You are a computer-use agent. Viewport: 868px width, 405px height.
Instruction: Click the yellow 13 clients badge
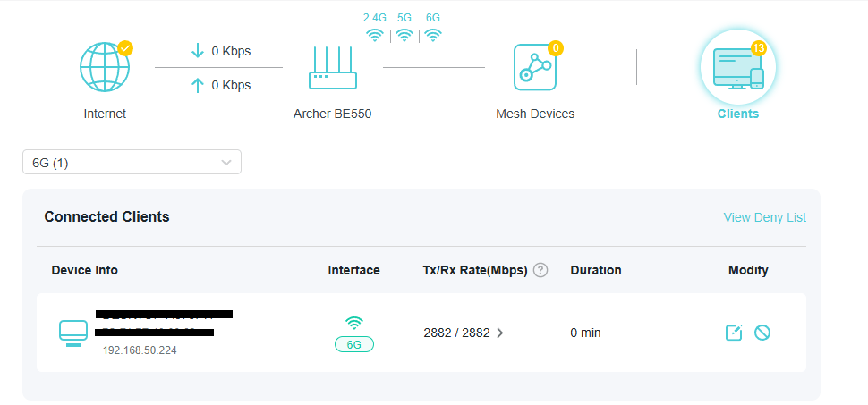tap(758, 48)
